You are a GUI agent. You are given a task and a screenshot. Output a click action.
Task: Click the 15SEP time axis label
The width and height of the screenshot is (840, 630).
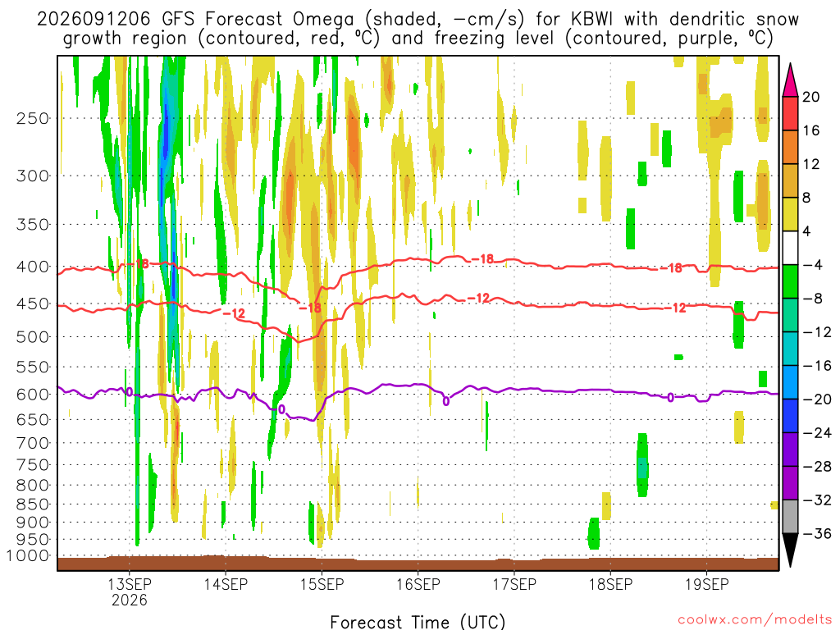pyautogui.click(x=322, y=584)
